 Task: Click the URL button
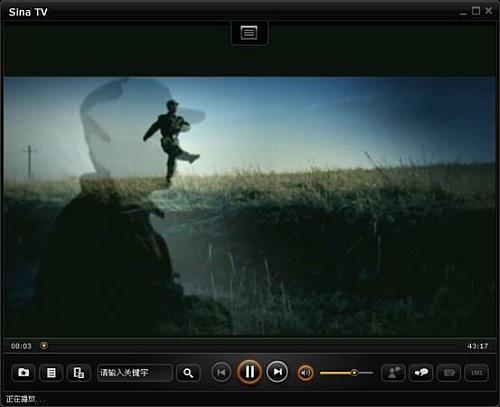point(477,372)
